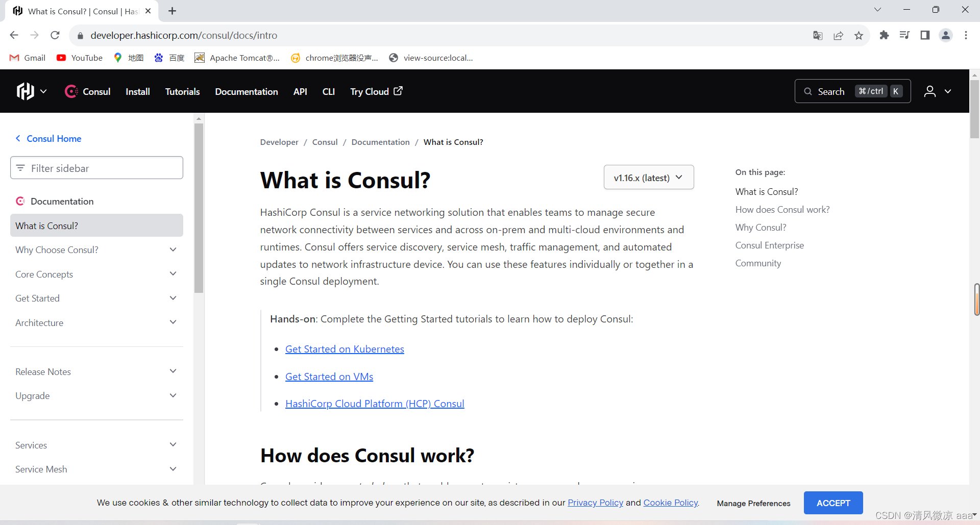Click the browser Forward arrow
980x525 pixels.
[35, 35]
